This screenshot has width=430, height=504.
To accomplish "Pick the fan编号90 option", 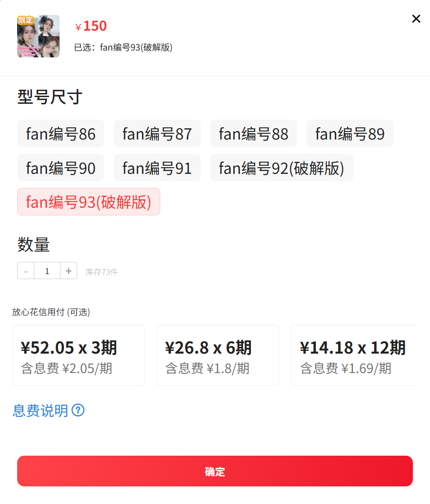I will click(61, 168).
